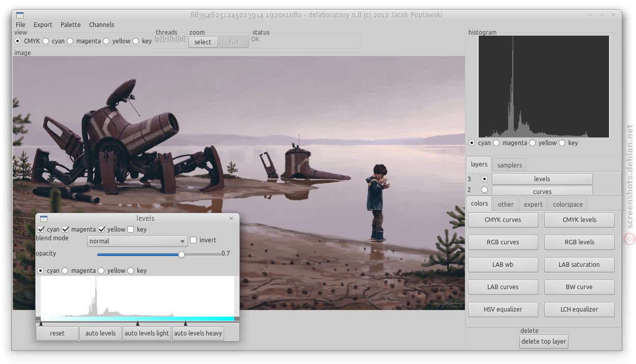Select magenta in the view panel
The width and height of the screenshot is (636, 364).
tap(70, 41)
